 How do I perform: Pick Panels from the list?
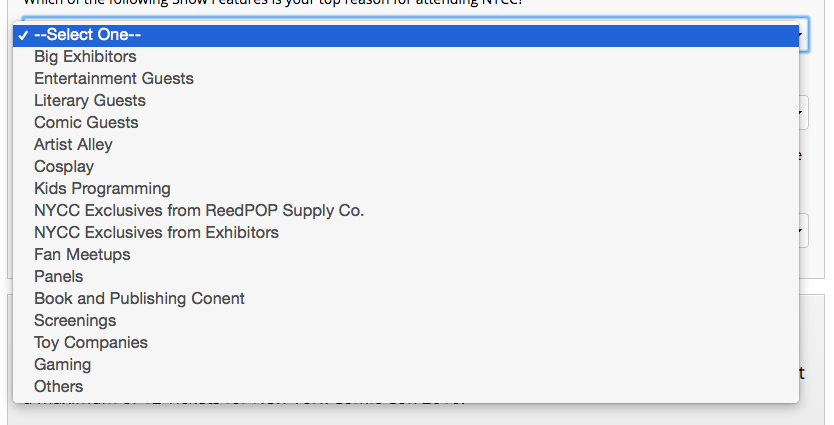(x=406, y=277)
